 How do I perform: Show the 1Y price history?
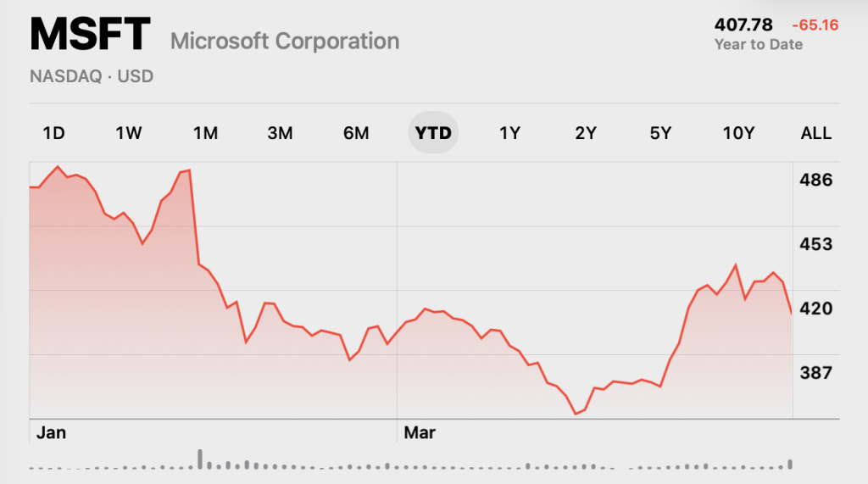click(509, 133)
